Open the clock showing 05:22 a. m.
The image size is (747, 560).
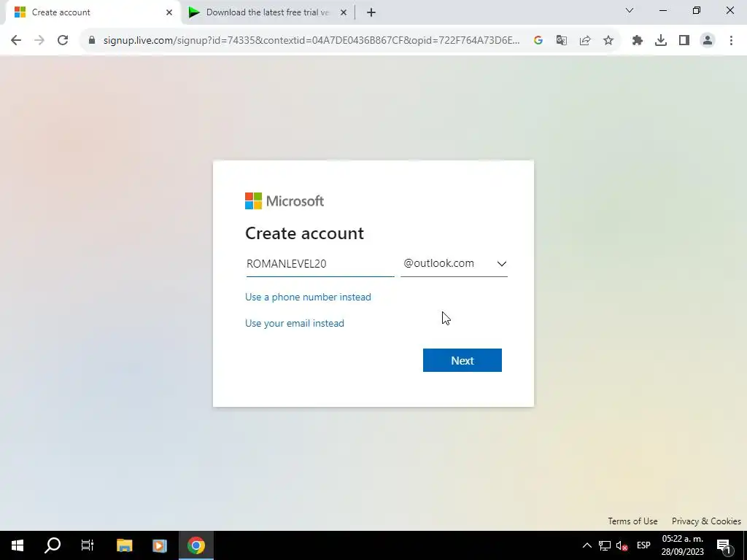(x=683, y=545)
